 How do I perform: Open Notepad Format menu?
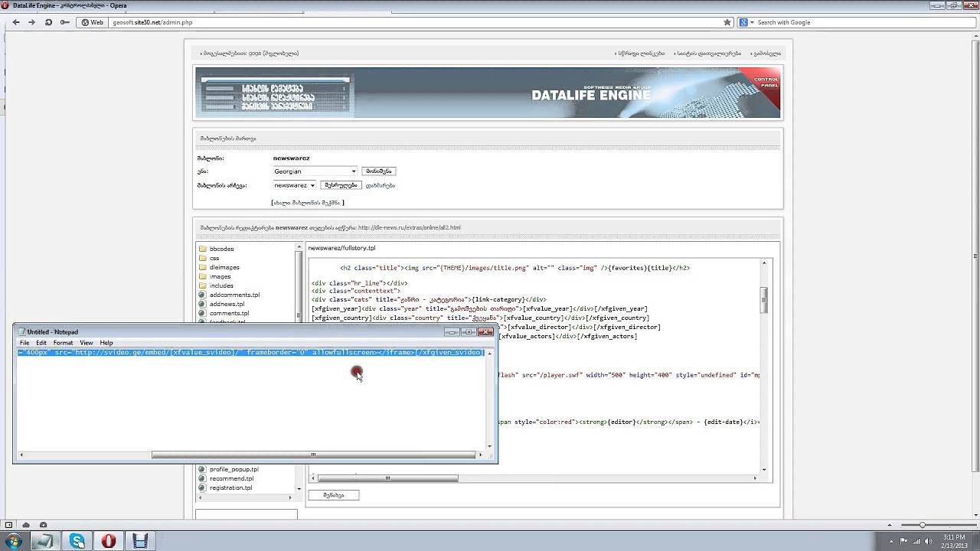(x=63, y=343)
